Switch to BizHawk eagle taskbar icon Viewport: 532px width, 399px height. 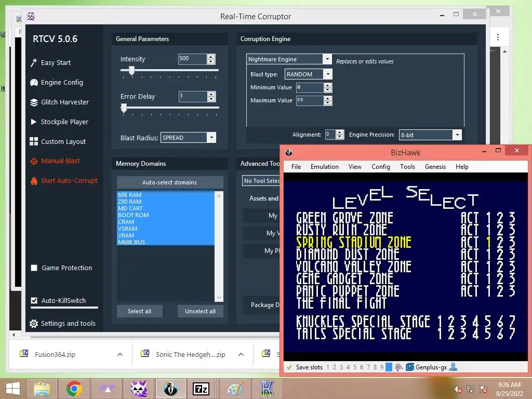[170, 389]
